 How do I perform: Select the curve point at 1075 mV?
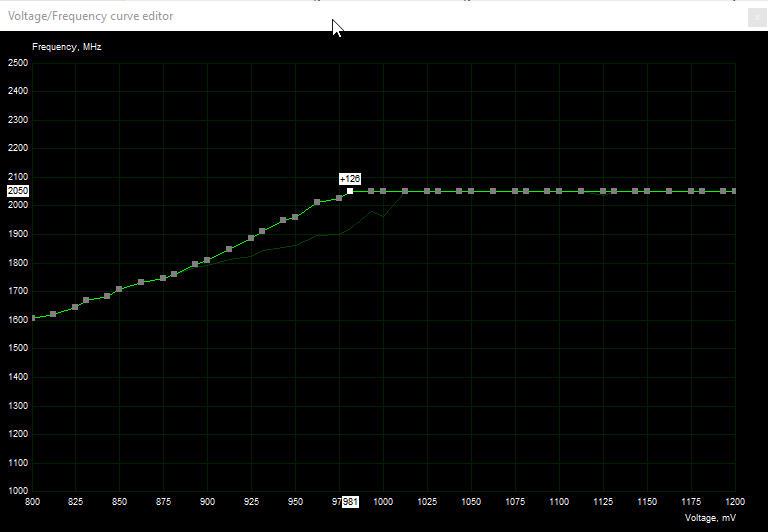(x=515, y=191)
